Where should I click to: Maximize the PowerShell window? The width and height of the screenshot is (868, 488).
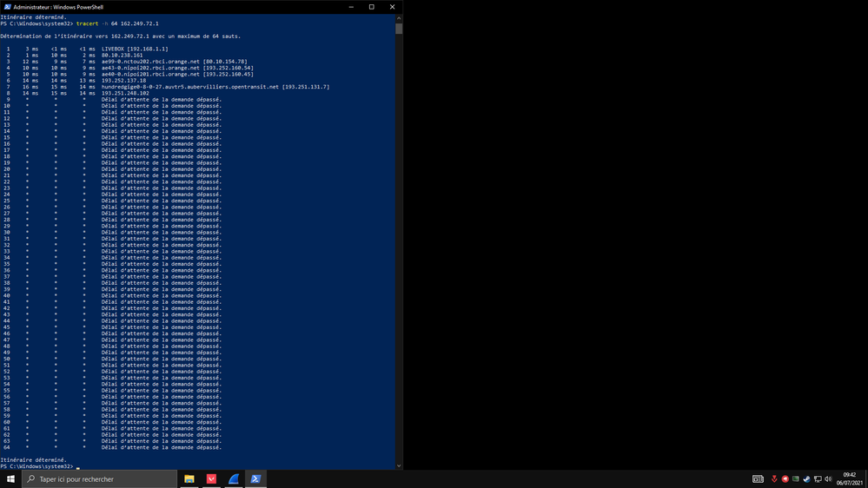tap(372, 7)
